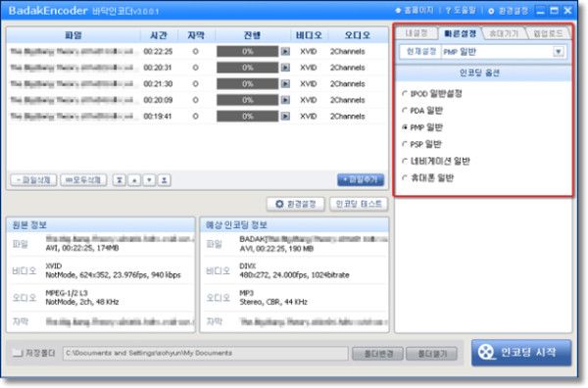Image resolution: width=588 pixels, height=388 pixels.
Task: Preview the 00:20:09 file with its play icon
Action: pyautogui.click(x=285, y=100)
